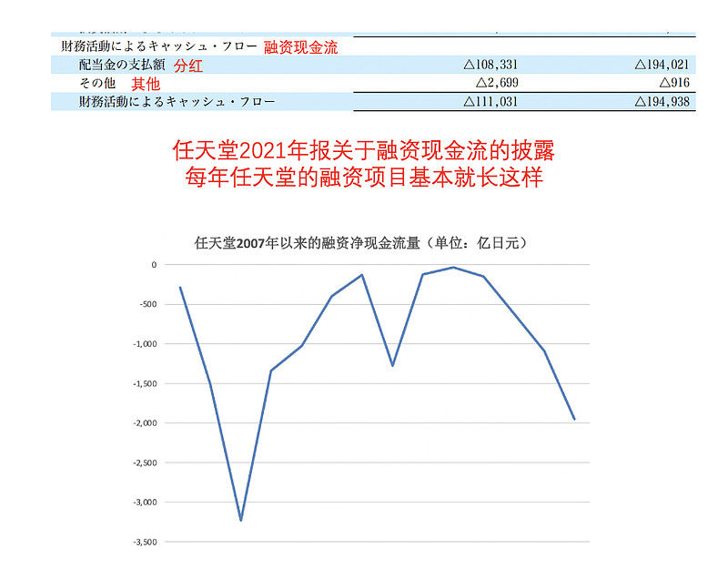Viewport: 728px width, 569px height.
Task: Click the row label 配当金の支払額
Action: click(122, 65)
